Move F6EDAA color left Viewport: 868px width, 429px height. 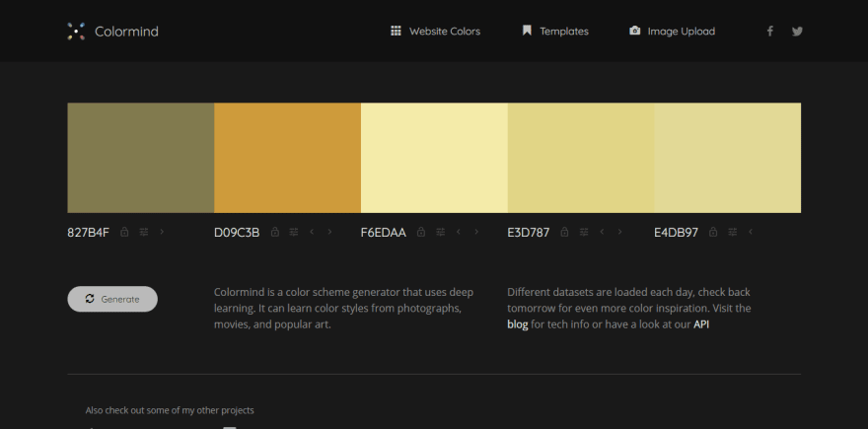point(458,232)
